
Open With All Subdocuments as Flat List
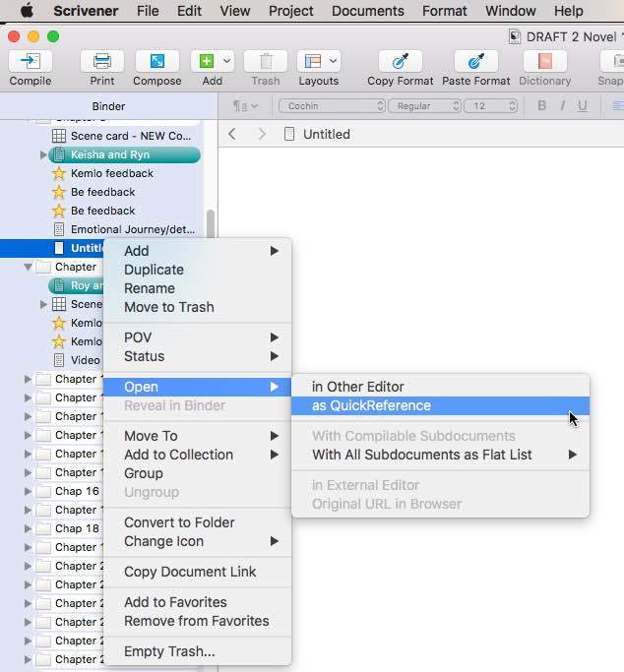point(441,455)
